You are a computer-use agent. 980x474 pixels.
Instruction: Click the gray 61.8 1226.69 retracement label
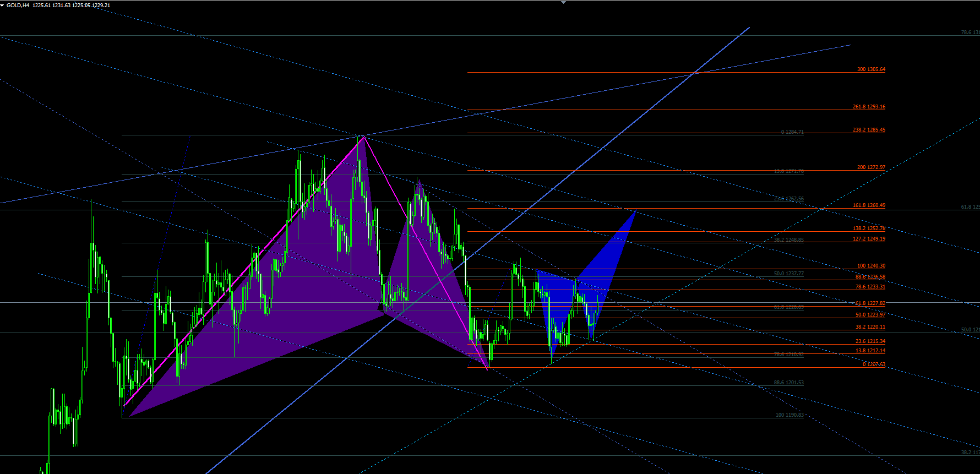click(789, 307)
